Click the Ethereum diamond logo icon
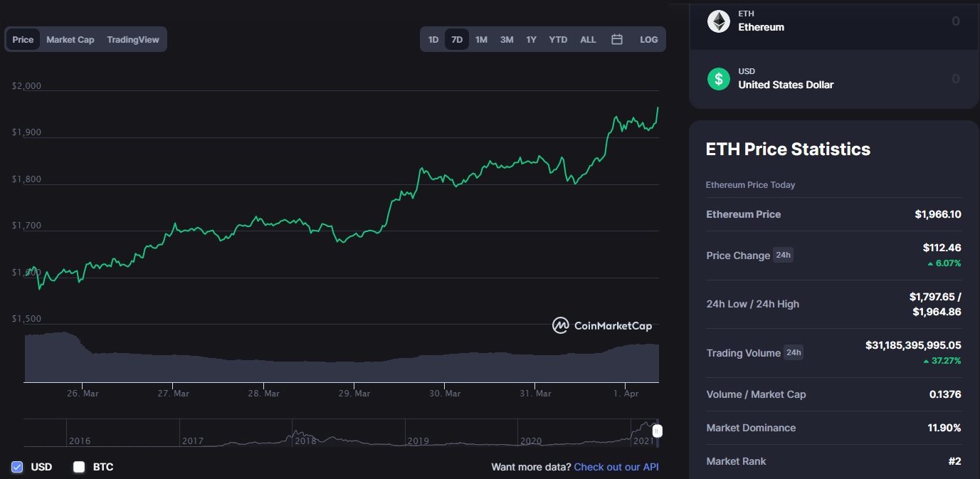The height and width of the screenshot is (479, 980). 718,21
